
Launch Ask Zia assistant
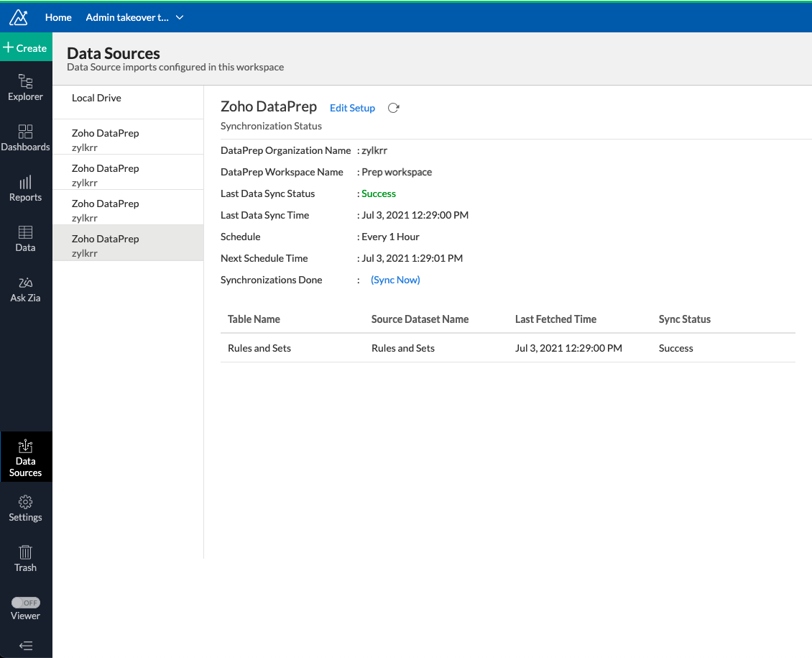26,288
